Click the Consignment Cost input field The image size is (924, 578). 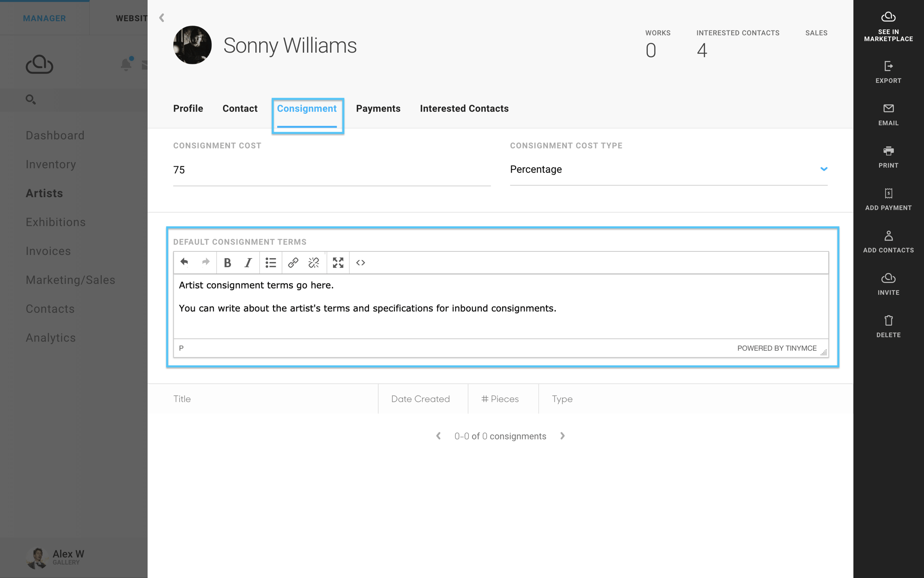[331, 169]
